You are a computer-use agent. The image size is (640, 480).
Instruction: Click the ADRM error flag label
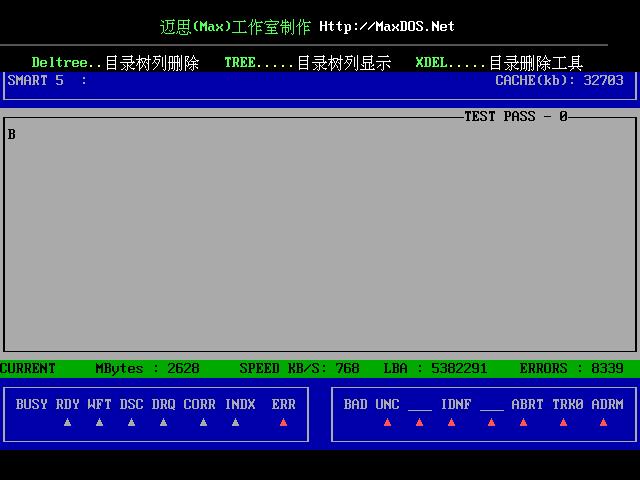608,404
